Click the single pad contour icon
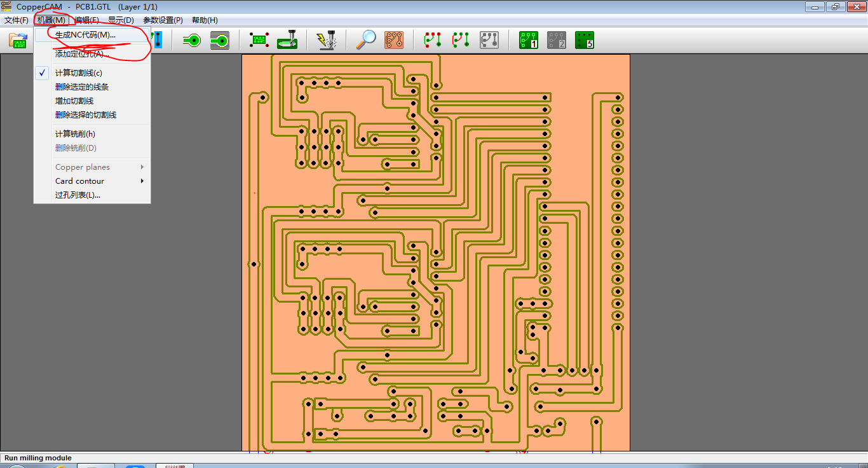The width and height of the screenshot is (868, 468). click(191, 41)
